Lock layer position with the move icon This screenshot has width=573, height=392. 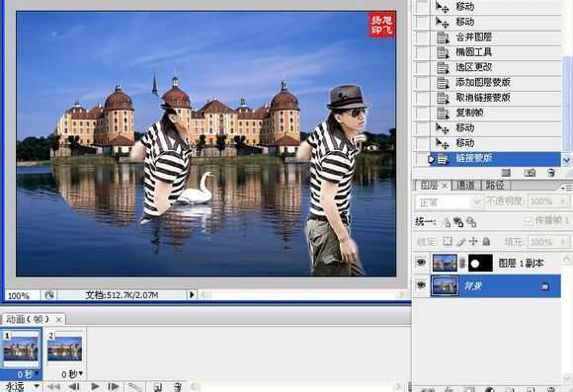[473, 242]
